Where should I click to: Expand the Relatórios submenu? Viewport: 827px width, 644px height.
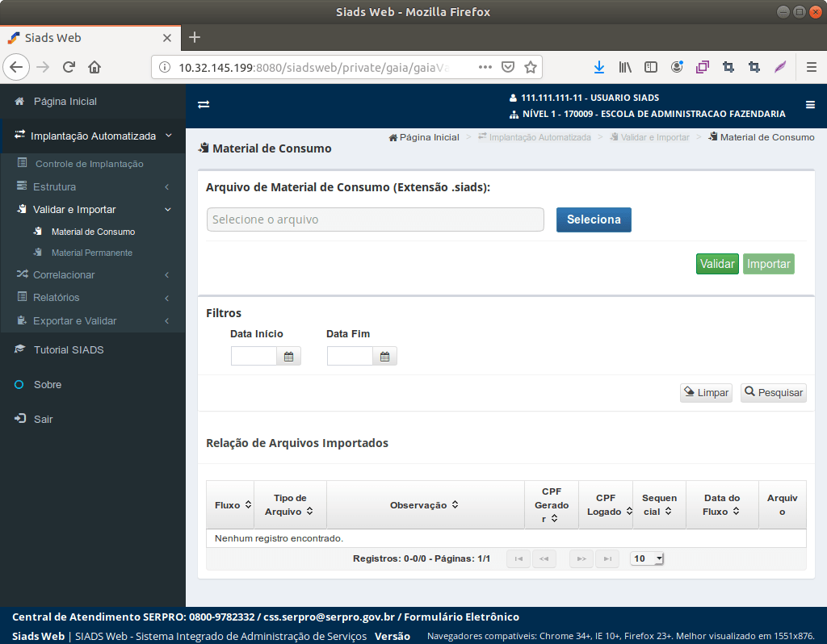[x=93, y=297]
